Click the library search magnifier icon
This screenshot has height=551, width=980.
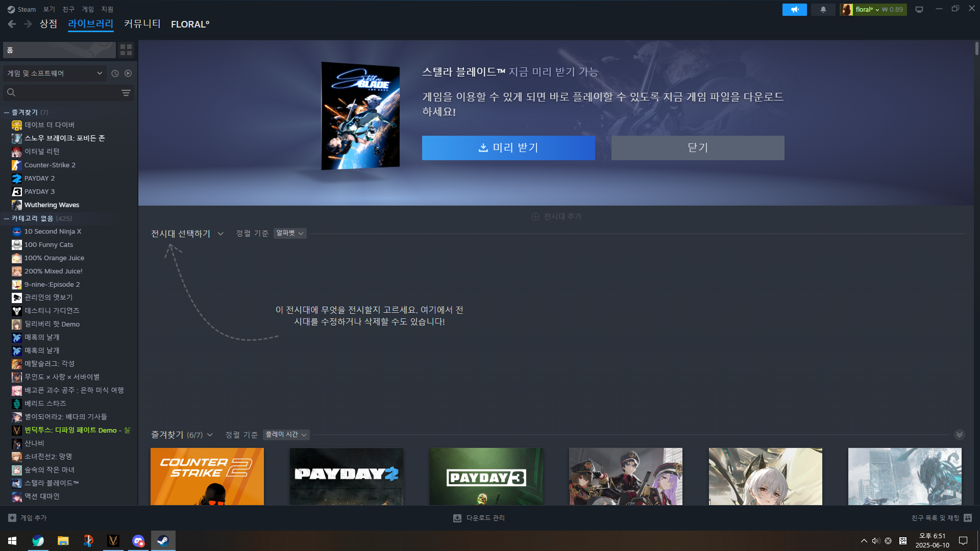(x=11, y=92)
